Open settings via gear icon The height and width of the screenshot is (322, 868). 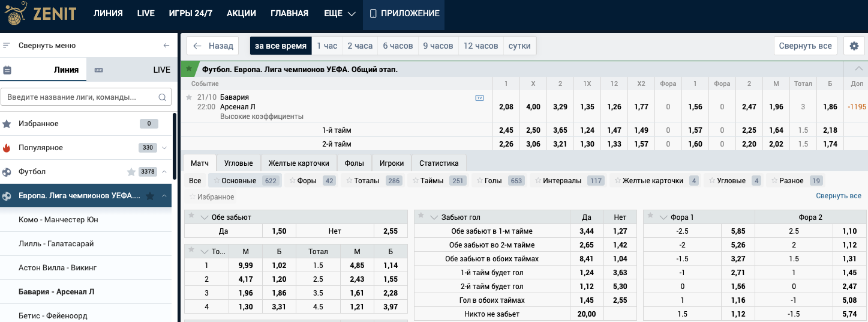(854, 46)
